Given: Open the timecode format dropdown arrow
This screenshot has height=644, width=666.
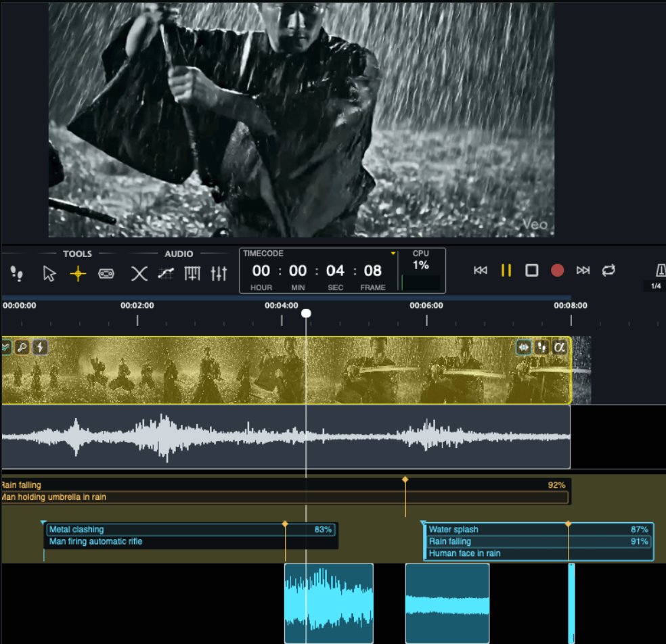Looking at the screenshot, I should [x=393, y=254].
